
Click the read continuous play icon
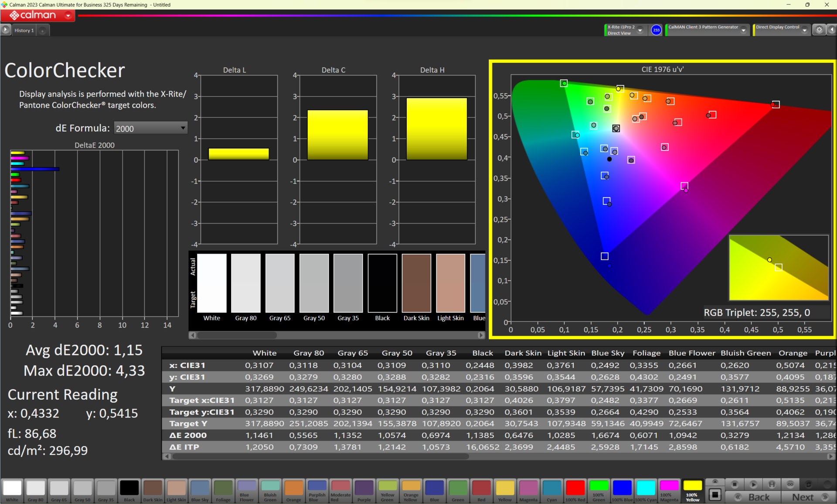coord(753,484)
